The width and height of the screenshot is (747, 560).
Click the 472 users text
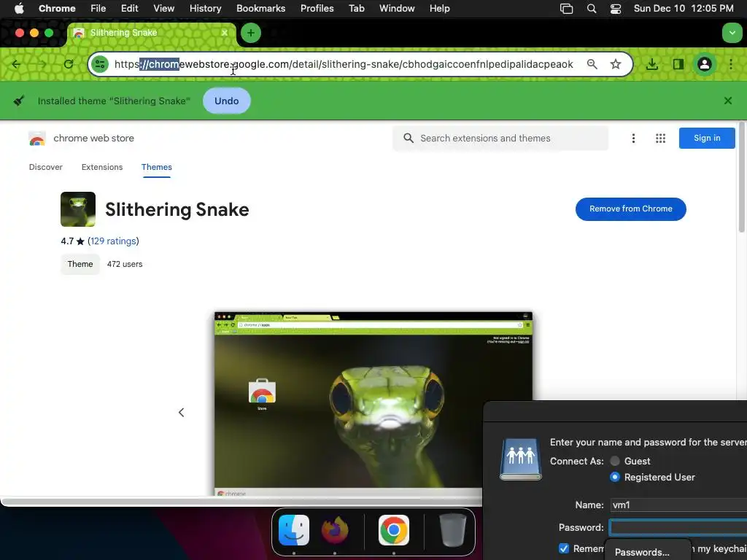point(125,264)
